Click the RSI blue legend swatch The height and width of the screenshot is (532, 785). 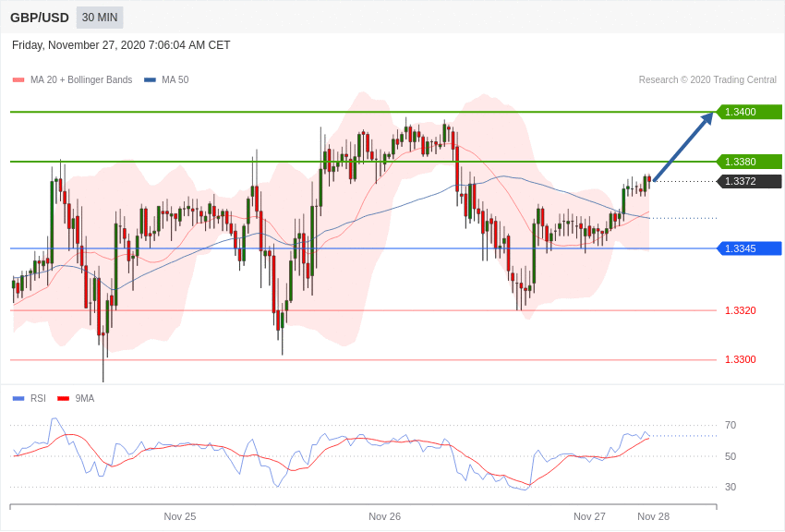[18, 398]
